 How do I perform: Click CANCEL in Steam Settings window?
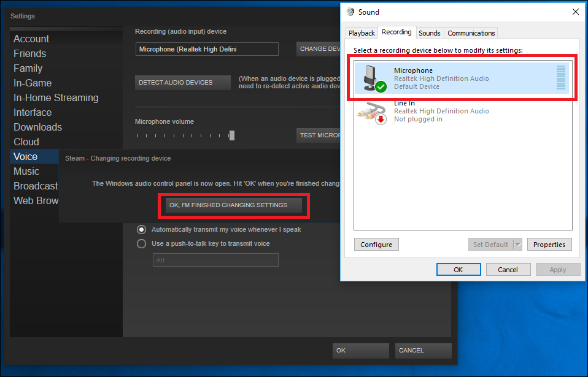pos(423,351)
